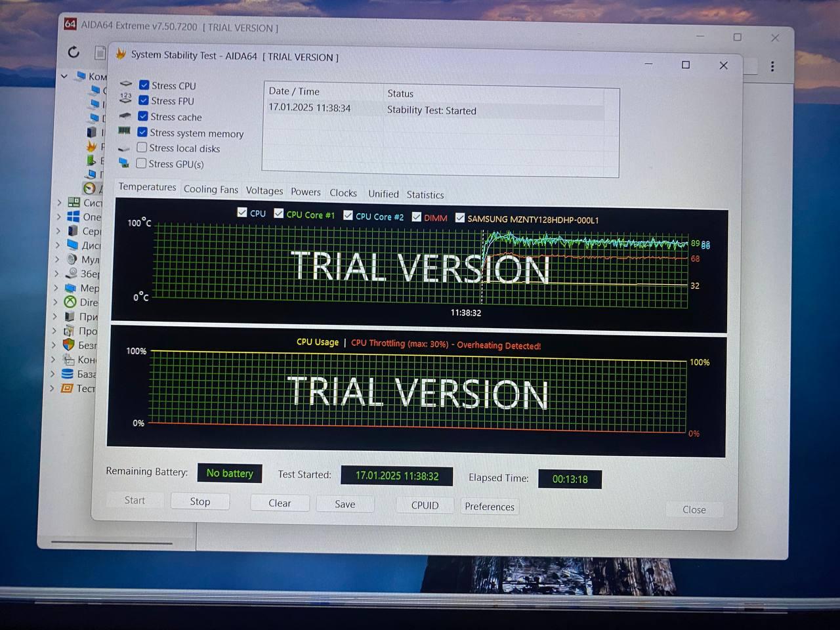Click the blue database icon of the База tree item
Viewport: 840px width, 630px height.
point(67,373)
